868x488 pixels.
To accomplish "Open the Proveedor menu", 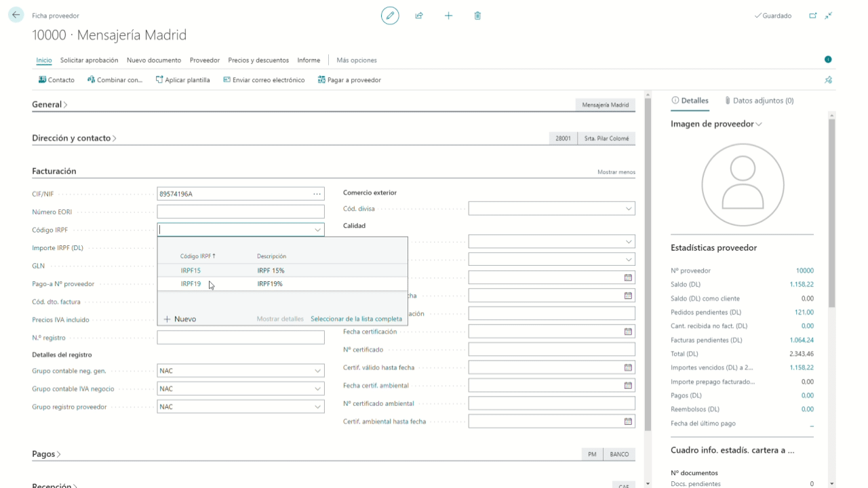I will point(205,60).
